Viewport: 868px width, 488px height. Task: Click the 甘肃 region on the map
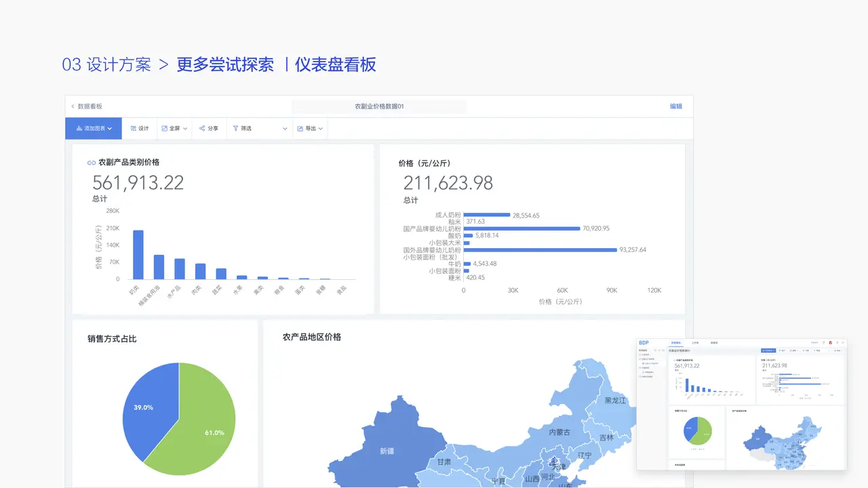point(443,462)
